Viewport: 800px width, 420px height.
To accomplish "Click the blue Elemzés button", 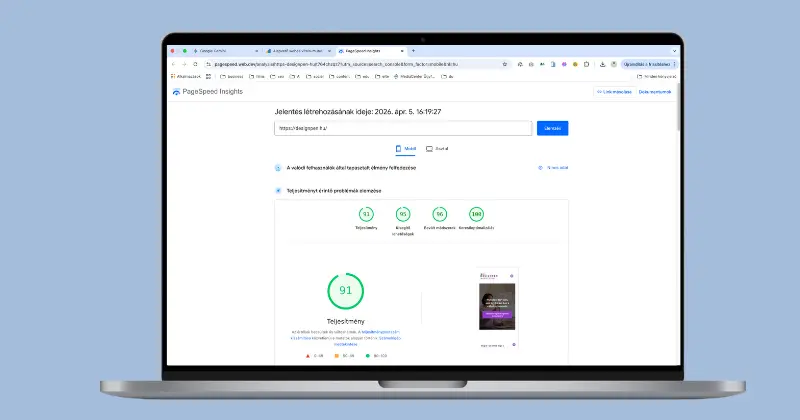I will pyautogui.click(x=553, y=128).
